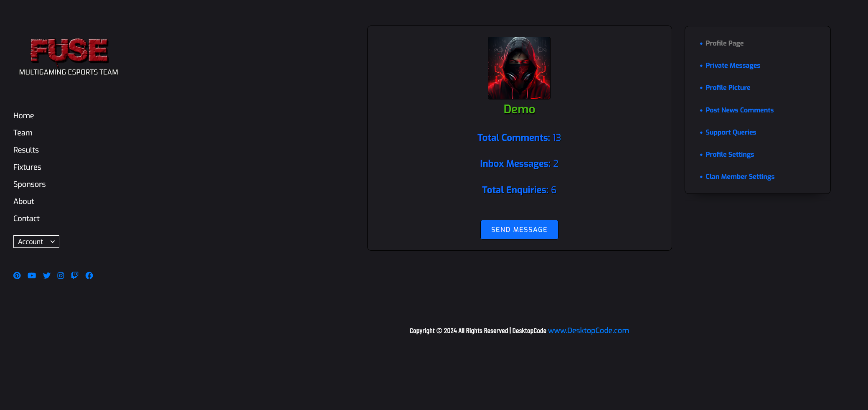Click the Send Message button
The width and height of the screenshot is (868, 410).
(x=519, y=229)
